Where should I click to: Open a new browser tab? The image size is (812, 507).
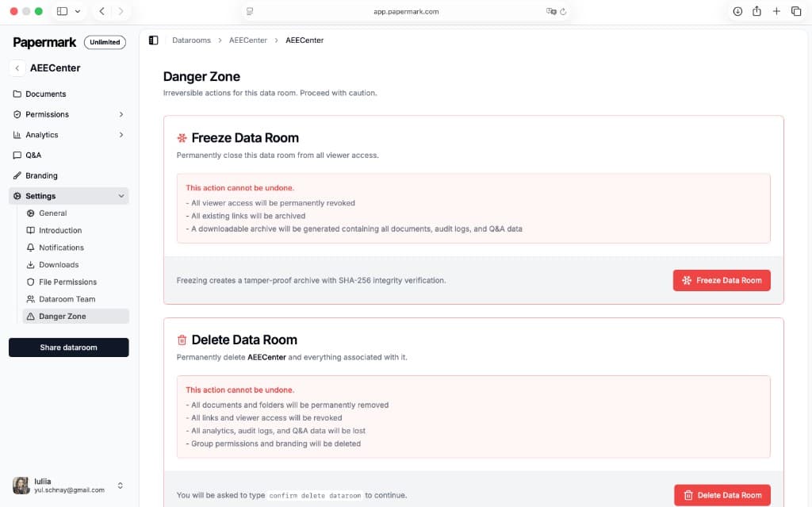[x=776, y=11]
